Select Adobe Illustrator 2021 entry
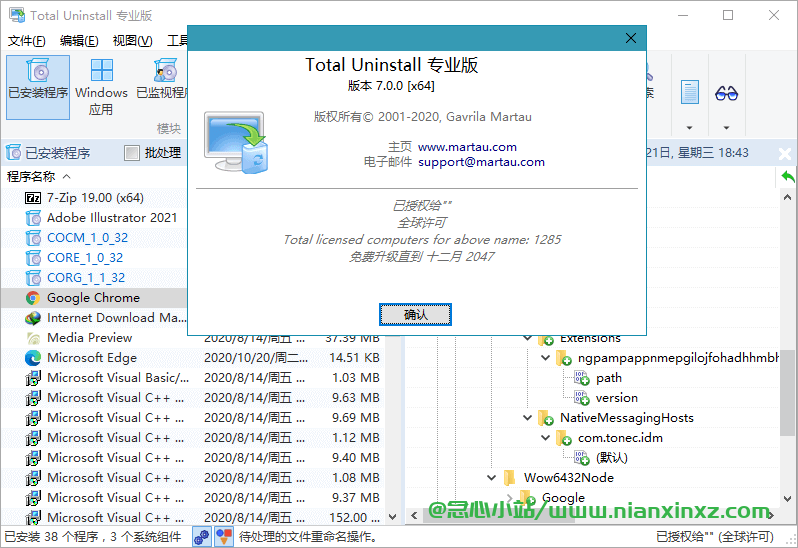This screenshot has height=548, width=798. click(x=112, y=218)
